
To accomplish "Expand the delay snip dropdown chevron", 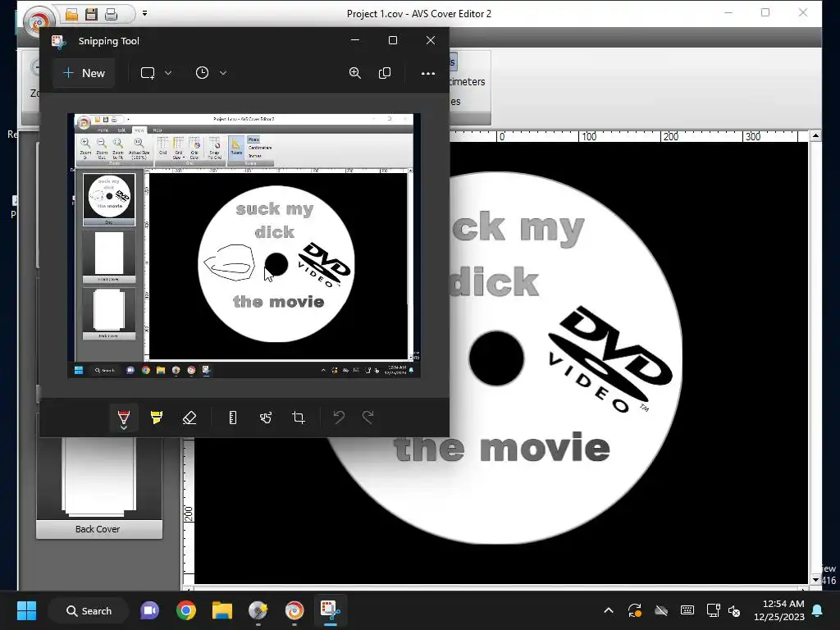I will point(223,73).
